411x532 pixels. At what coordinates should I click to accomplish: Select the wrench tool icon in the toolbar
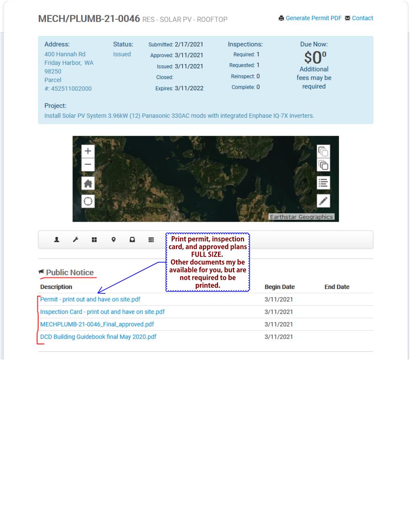pos(76,239)
